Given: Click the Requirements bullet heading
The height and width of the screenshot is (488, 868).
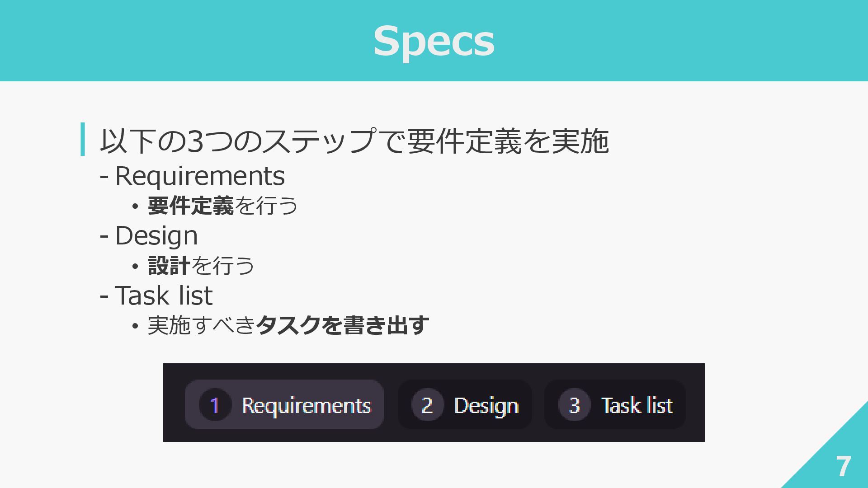Looking at the screenshot, I should point(200,176).
